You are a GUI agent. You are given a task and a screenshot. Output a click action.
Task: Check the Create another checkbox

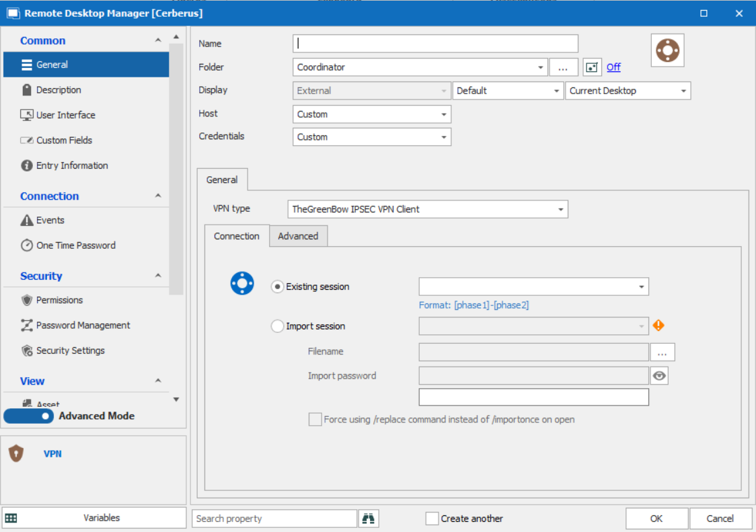tap(432, 519)
